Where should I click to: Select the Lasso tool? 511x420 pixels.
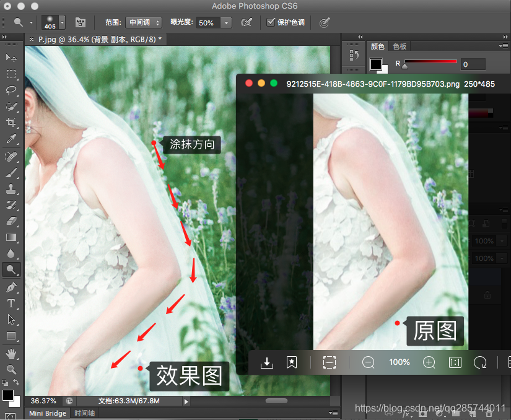point(11,90)
